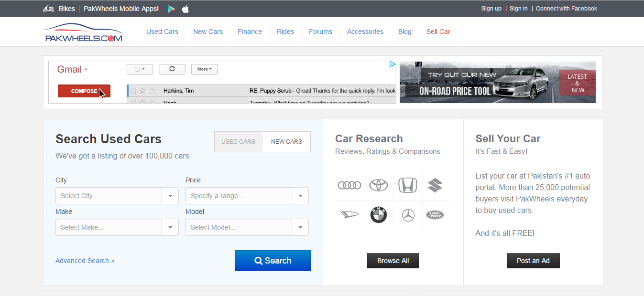The image size is (644, 296).
Task: Select the Land Rover brand logo
Action: pos(435,215)
